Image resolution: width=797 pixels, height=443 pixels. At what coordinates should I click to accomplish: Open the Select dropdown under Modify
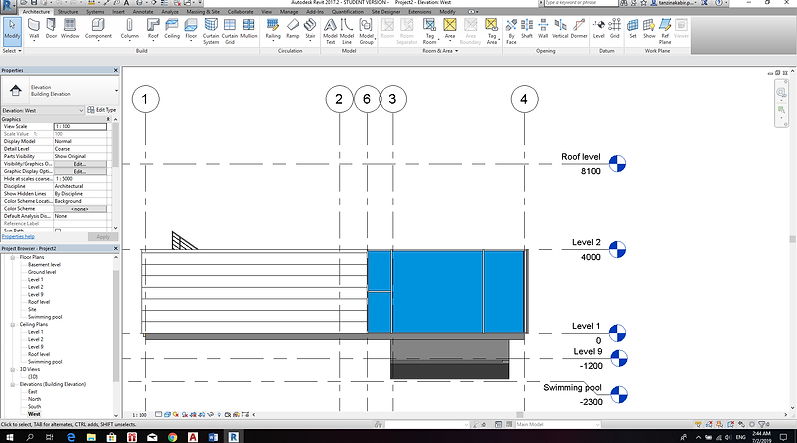point(12,51)
